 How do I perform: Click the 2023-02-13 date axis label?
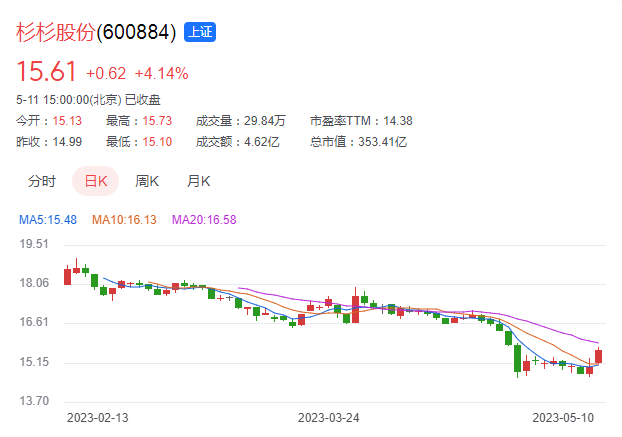click(x=98, y=418)
